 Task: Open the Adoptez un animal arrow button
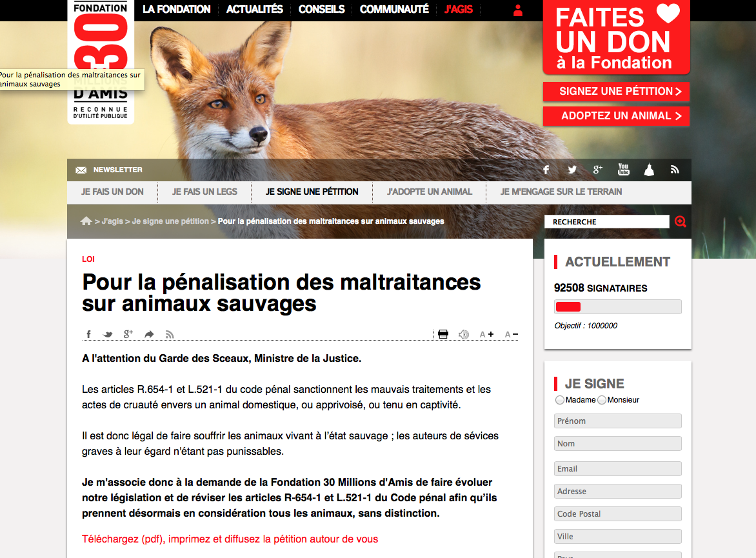[616, 116]
